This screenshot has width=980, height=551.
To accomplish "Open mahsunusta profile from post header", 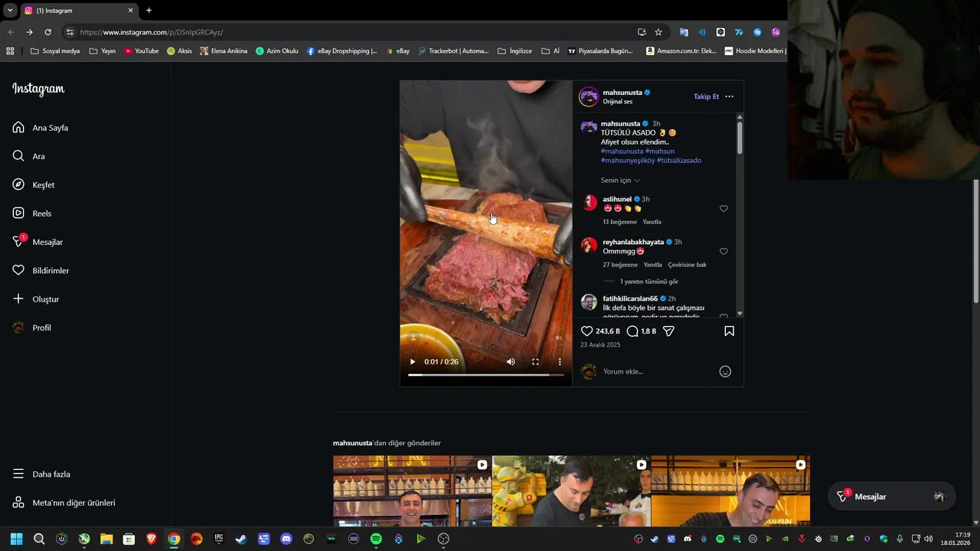I will [x=622, y=93].
